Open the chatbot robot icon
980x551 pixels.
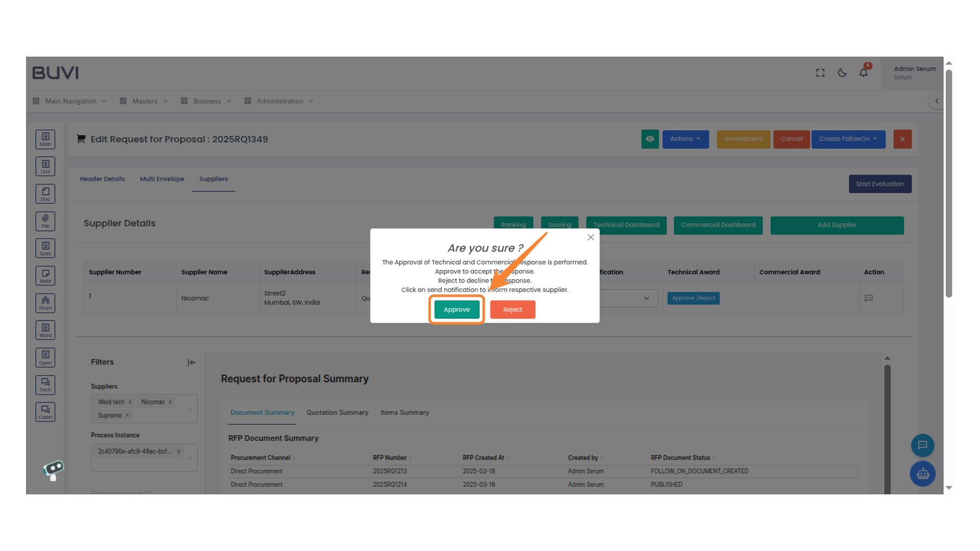(922, 474)
